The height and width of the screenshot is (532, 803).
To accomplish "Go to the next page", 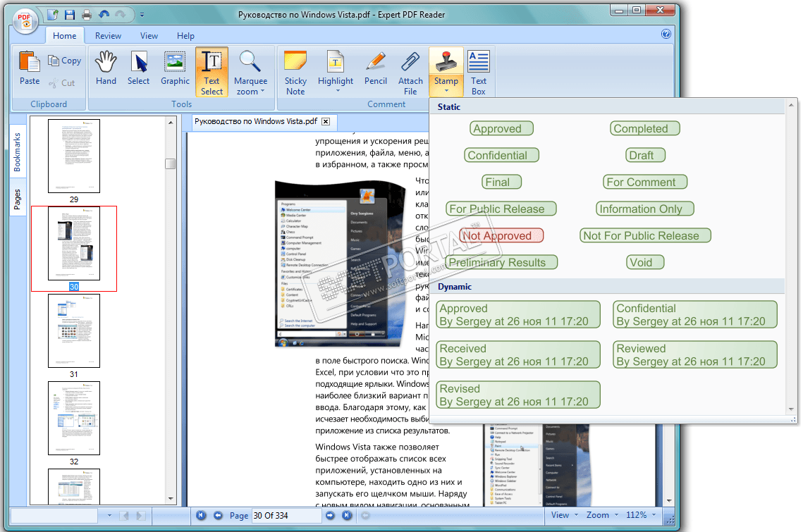I will [330, 515].
